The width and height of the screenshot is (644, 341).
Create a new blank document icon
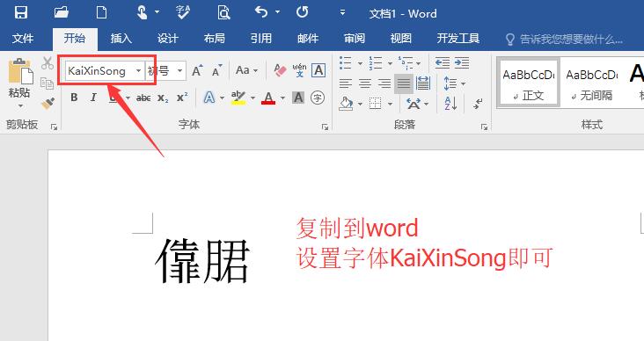pyautogui.click(x=101, y=12)
